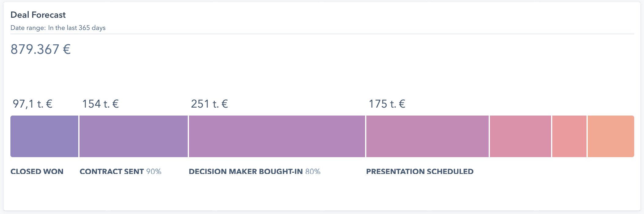
Task: Click the 154 t. € value label
Action: pyautogui.click(x=100, y=104)
